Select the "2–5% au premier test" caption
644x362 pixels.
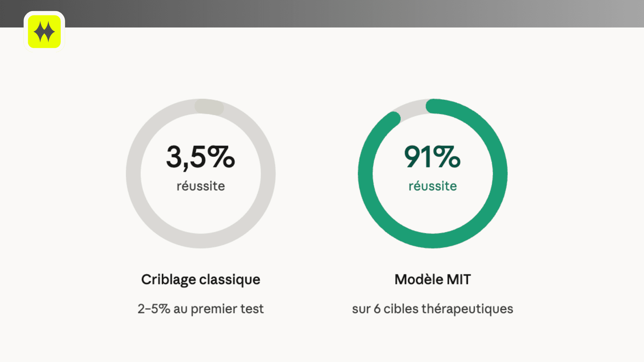pos(201,309)
